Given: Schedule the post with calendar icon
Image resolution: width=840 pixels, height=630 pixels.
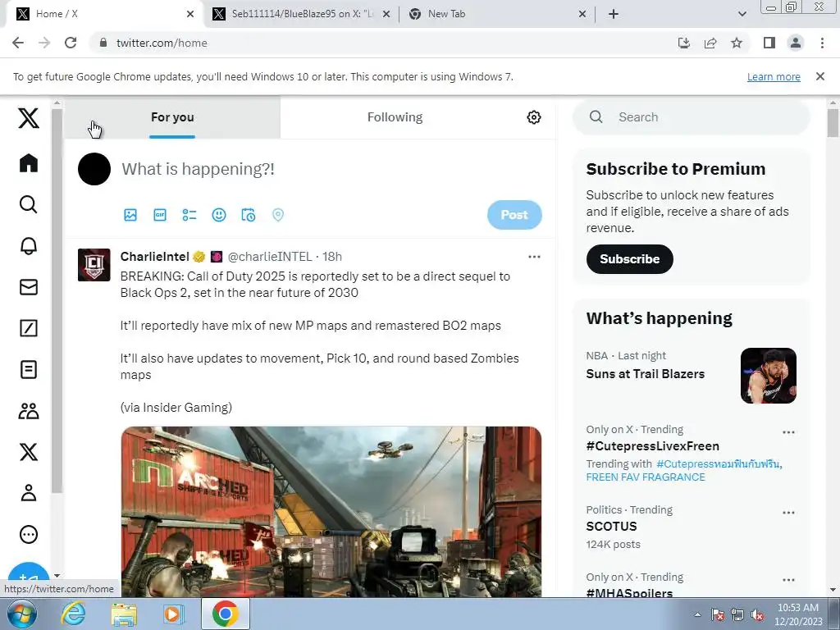Looking at the screenshot, I should pyautogui.click(x=248, y=215).
